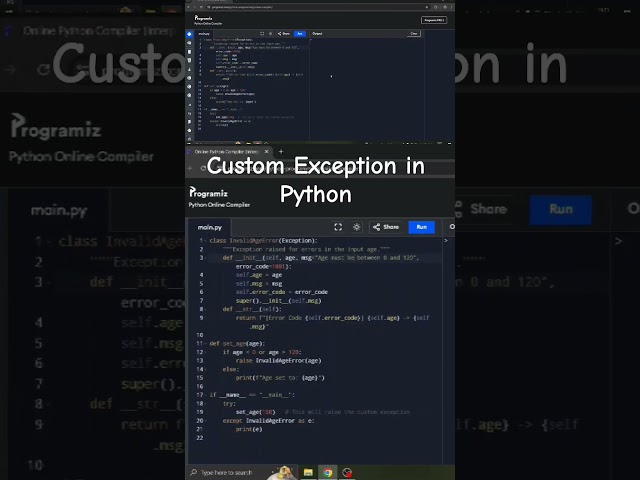The width and height of the screenshot is (640, 480).
Task: Open File Explorer from the taskbar
Action: [x=308, y=473]
